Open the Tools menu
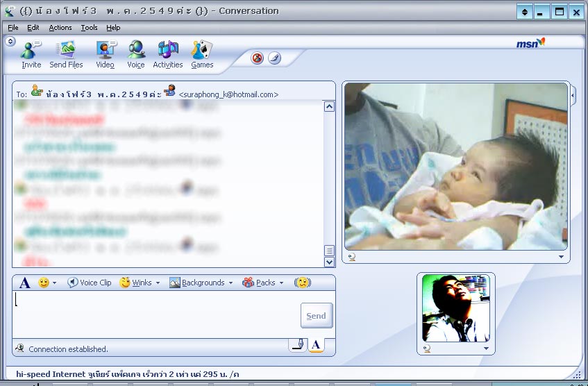588x386 pixels. (89, 28)
